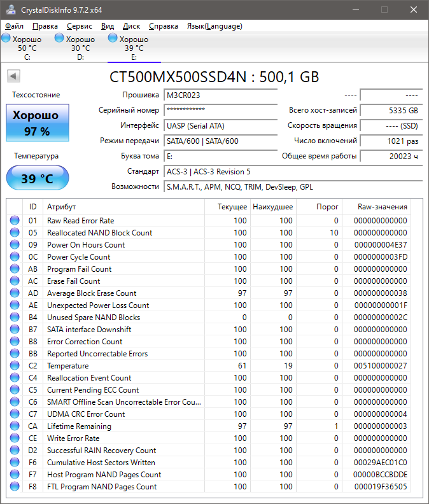The image size is (429, 504).
Task: Click the Текущее column header
Action: pos(228,207)
